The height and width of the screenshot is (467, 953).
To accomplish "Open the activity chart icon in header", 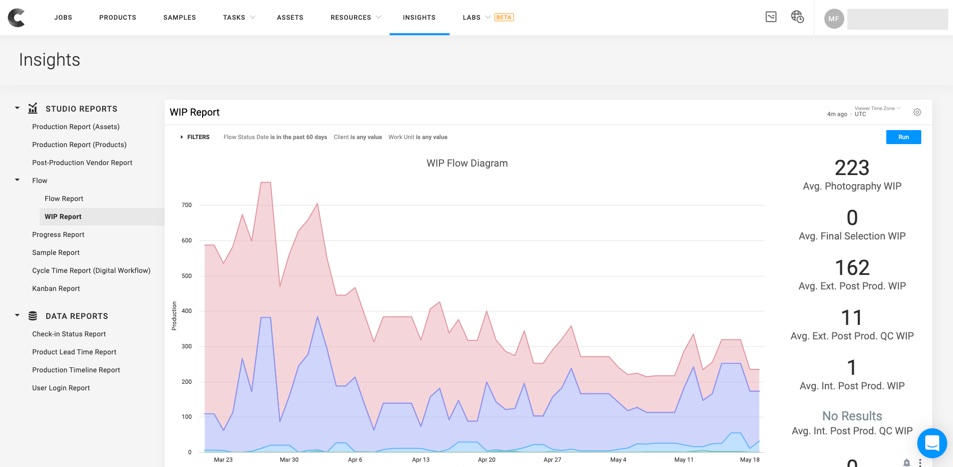I will pyautogui.click(x=771, y=17).
